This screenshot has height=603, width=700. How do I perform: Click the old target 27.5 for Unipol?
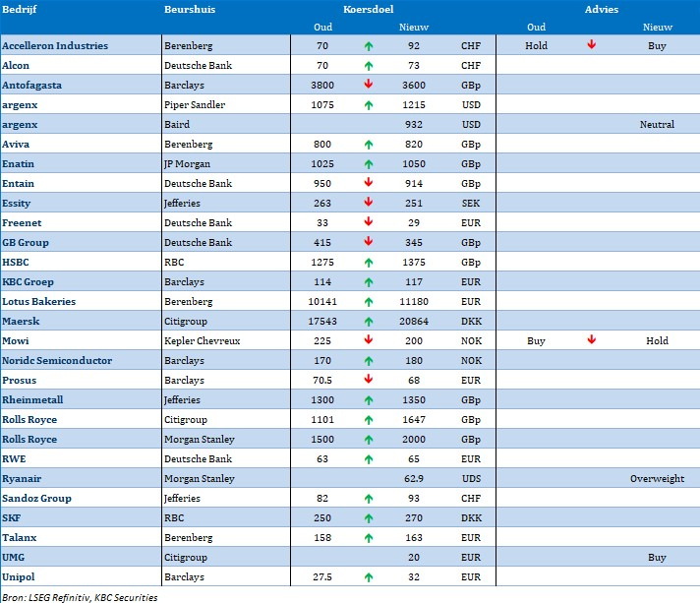(322, 576)
